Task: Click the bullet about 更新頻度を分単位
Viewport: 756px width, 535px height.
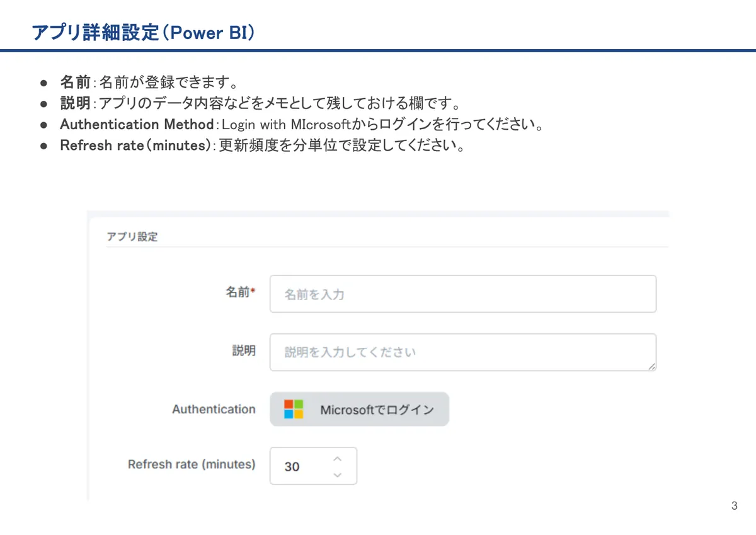Action: coord(263,146)
